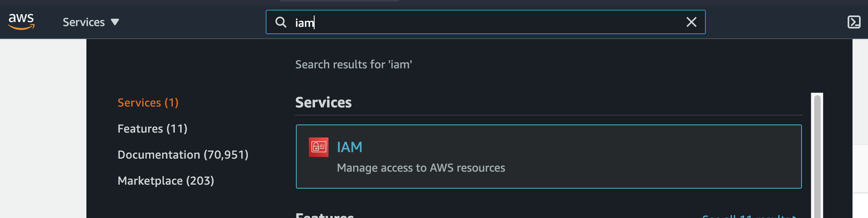Select the Services (1) result filter
This screenshot has width=868, height=218.
(x=148, y=102)
